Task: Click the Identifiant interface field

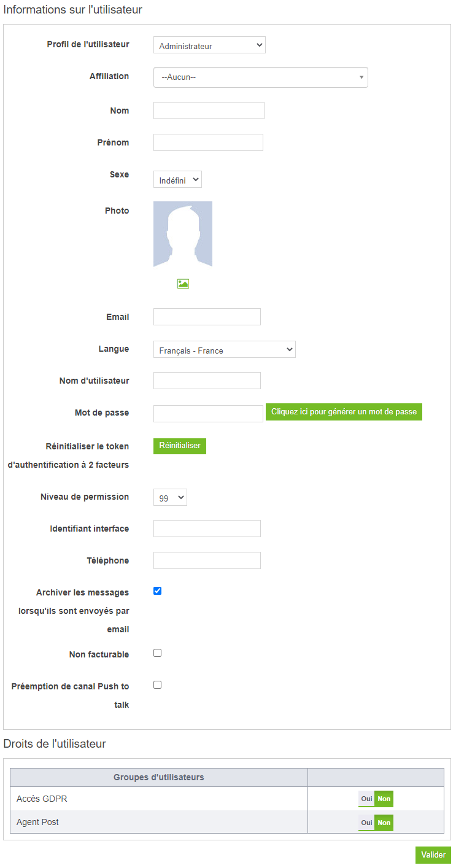Action: click(x=207, y=529)
